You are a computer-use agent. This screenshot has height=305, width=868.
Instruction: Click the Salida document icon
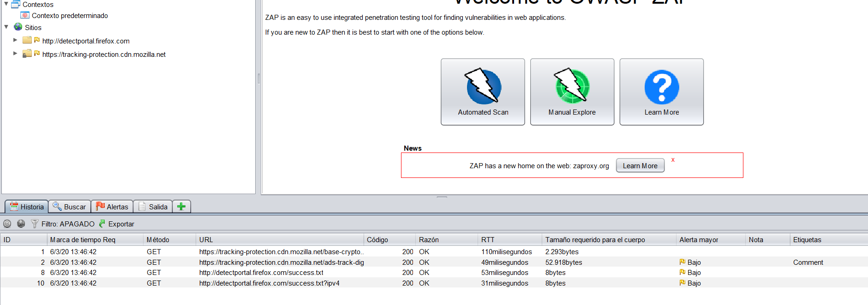point(142,206)
